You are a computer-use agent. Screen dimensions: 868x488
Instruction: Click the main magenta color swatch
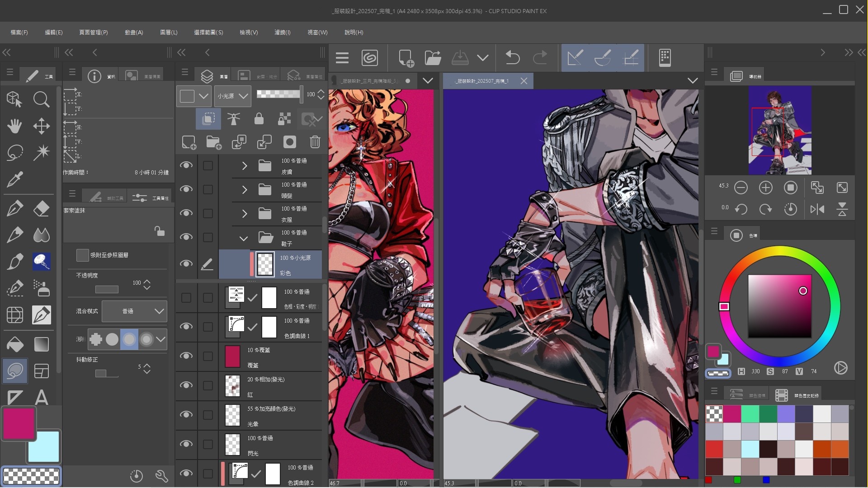click(x=19, y=423)
